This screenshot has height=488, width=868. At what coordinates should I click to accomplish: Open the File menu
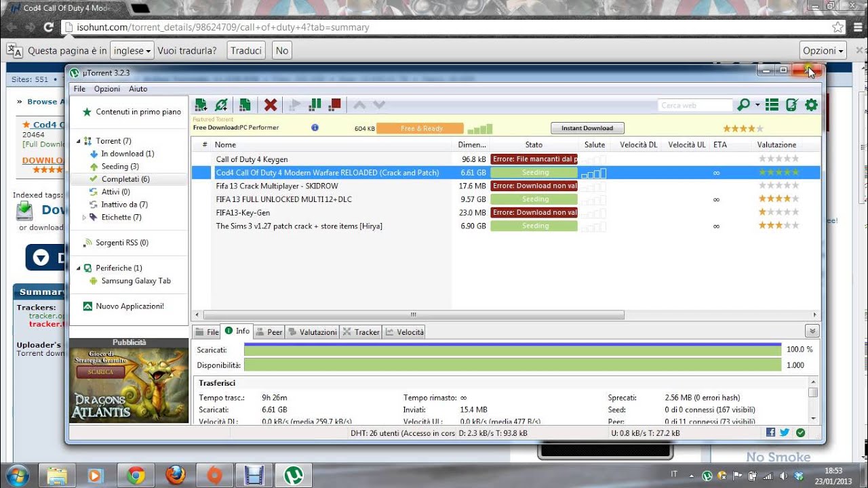[79, 89]
